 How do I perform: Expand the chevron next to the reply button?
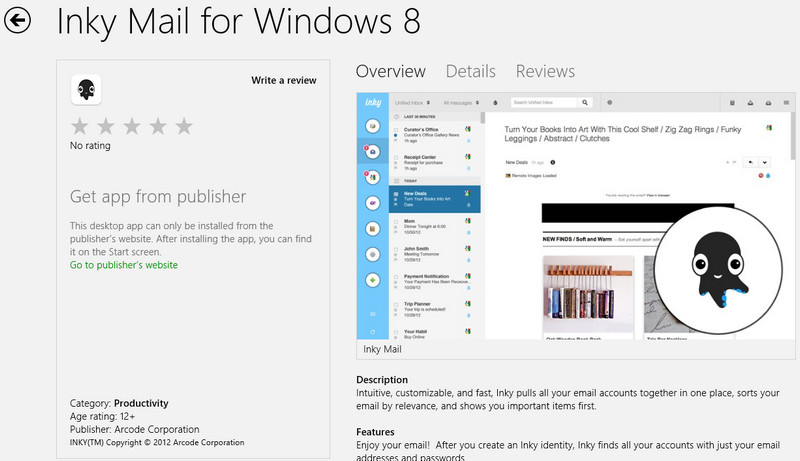pyautogui.click(x=765, y=161)
